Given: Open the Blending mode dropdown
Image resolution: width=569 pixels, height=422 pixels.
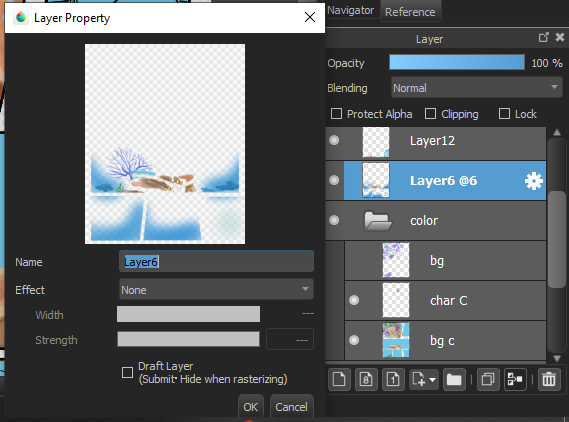Looking at the screenshot, I should [x=477, y=87].
